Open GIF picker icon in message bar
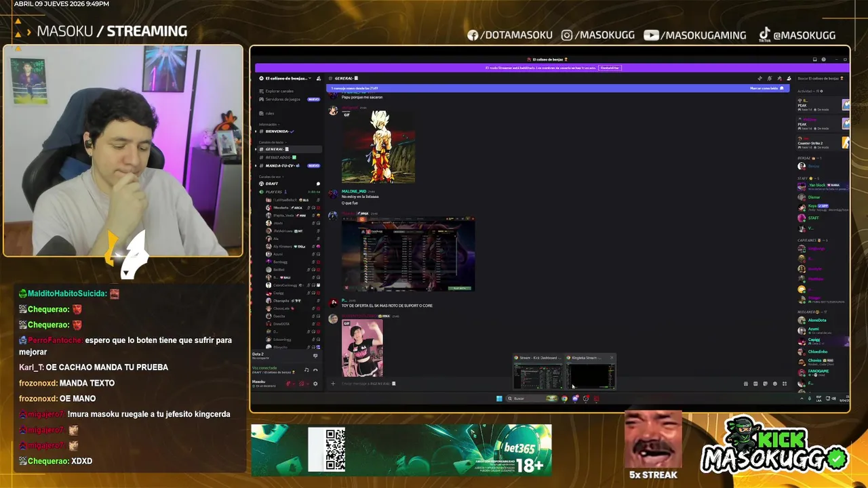 [x=755, y=384]
